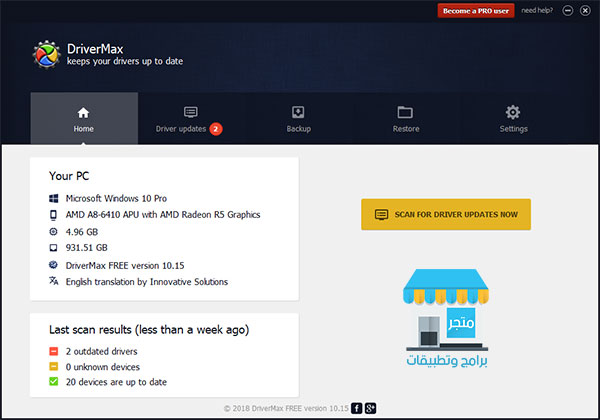The image size is (600, 420).
Task: Click green check icon beside 20 devices
Action: click(x=54, y=381)
